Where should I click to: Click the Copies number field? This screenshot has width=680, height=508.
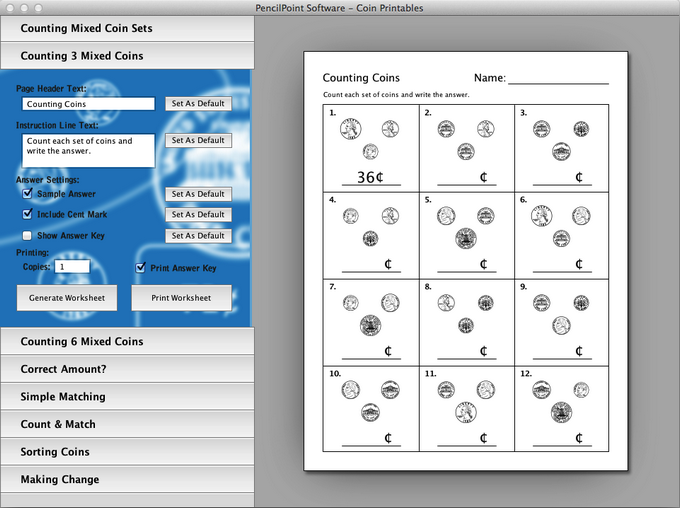pyautogui.click(x=72, y=267)
